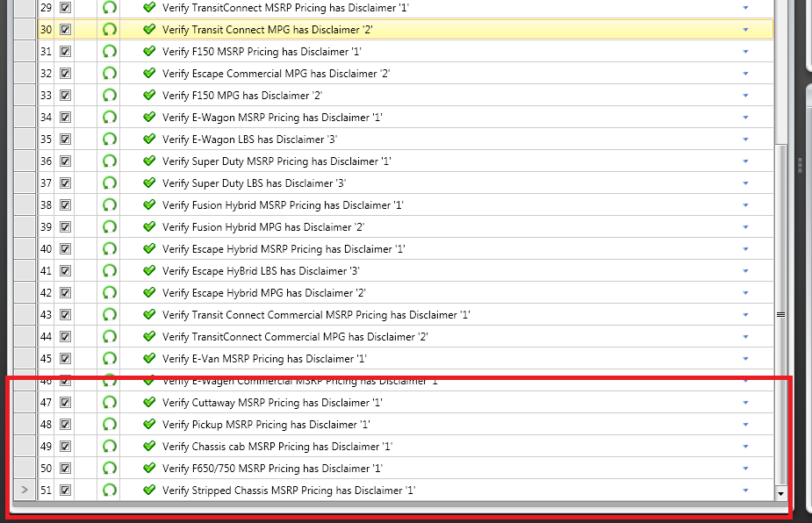Click the step number 34 cell
The height and width of the screenshot is (523, 812).
tap(47, 118)
